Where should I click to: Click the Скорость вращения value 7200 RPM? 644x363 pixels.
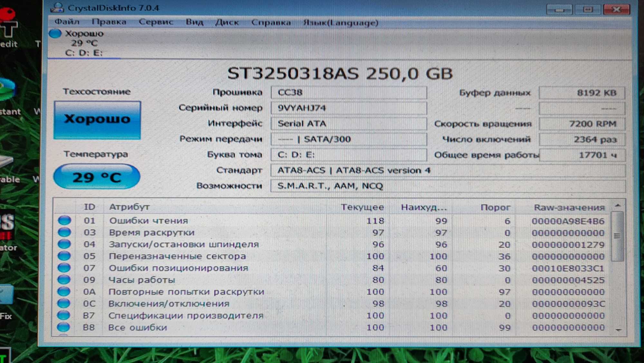(x=582, y=124)
